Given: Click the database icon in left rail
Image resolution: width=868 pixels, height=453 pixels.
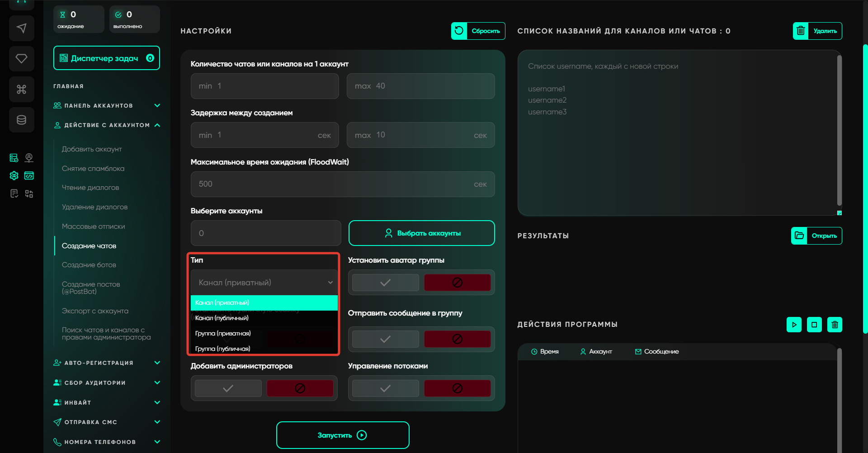Looking at the screenshot, I should point(21,120).
